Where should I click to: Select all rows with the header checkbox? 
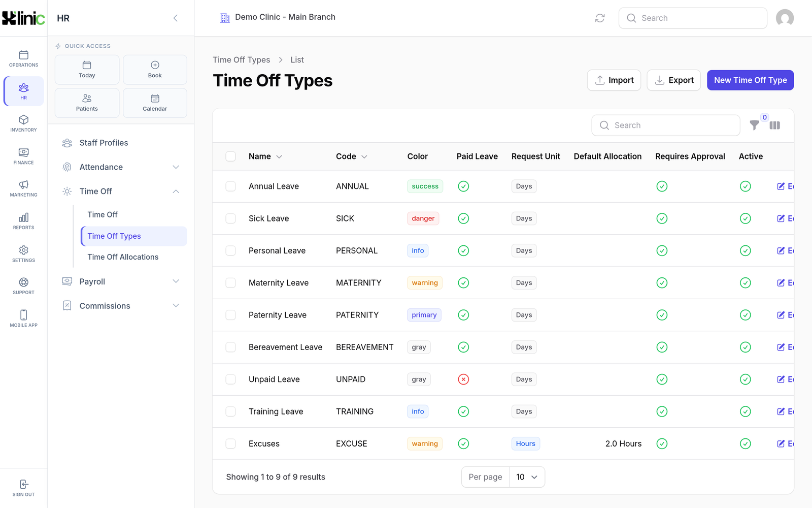(230, 156)
